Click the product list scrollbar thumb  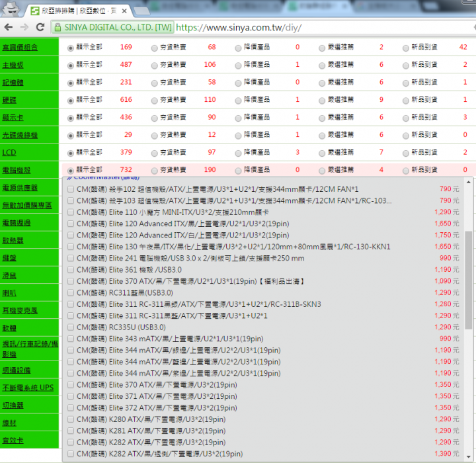pos(469,280)
